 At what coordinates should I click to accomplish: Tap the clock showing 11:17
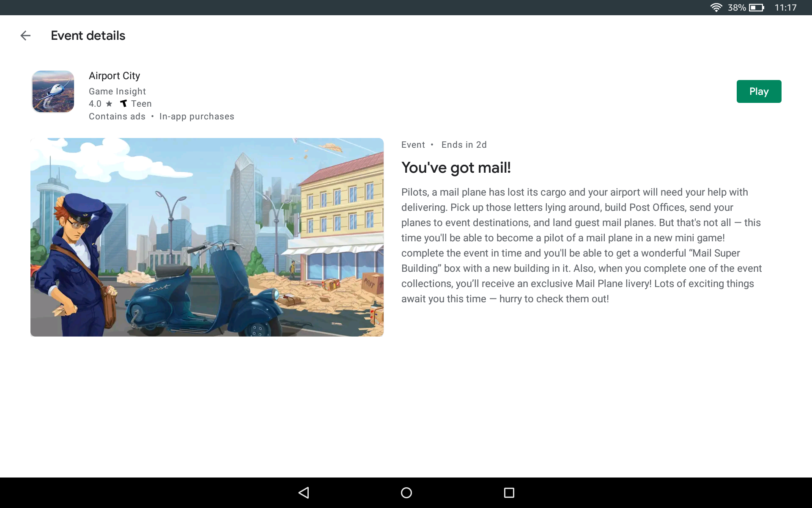(785, 8)
